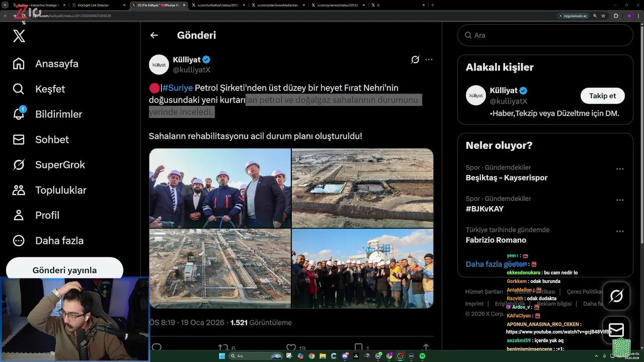
Task: Open the browser profile avatar menu
Action: pyautogui.click(x=629, y=16)
